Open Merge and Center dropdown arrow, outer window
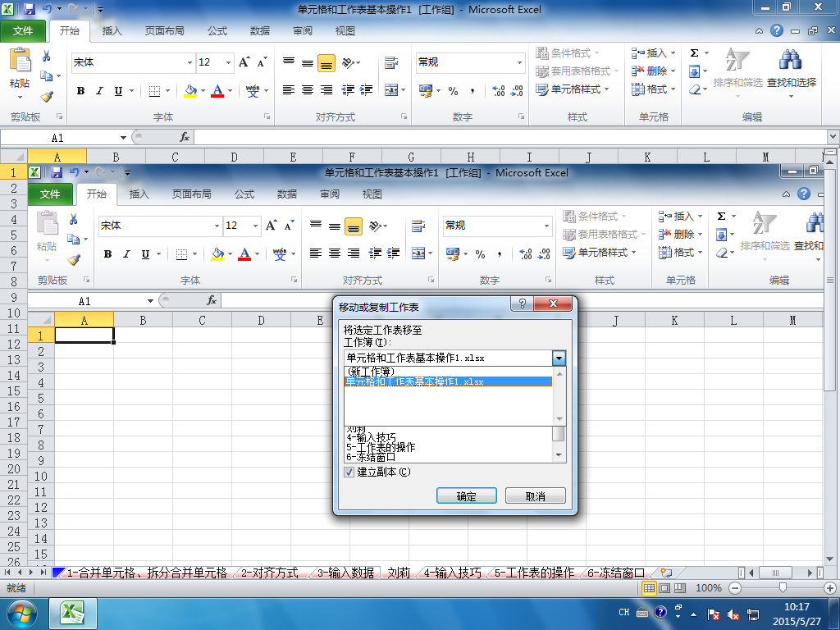This screenshot has height=630, width=840. click(x=404, y=90)
